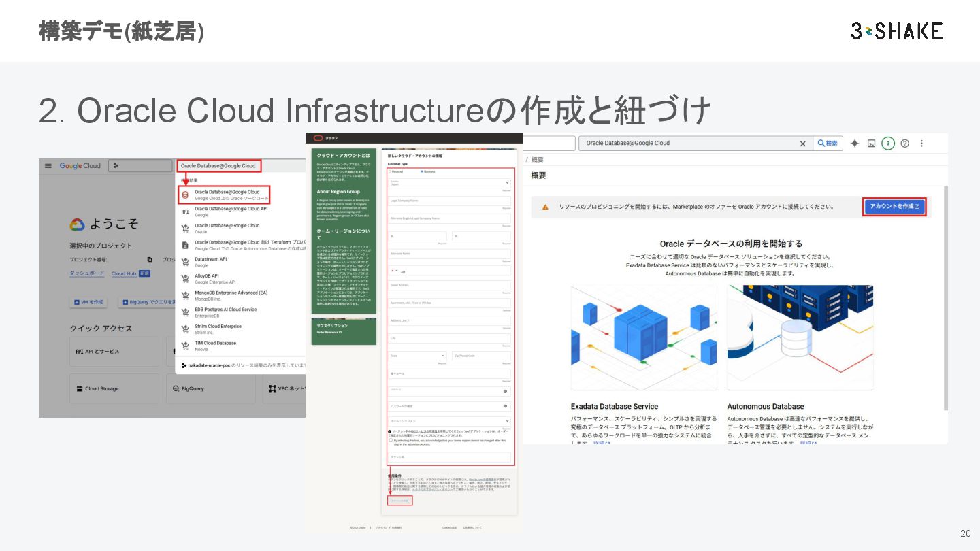980x551 pixels.
Task: Click the 検索 search button
Action: [828, 144]
